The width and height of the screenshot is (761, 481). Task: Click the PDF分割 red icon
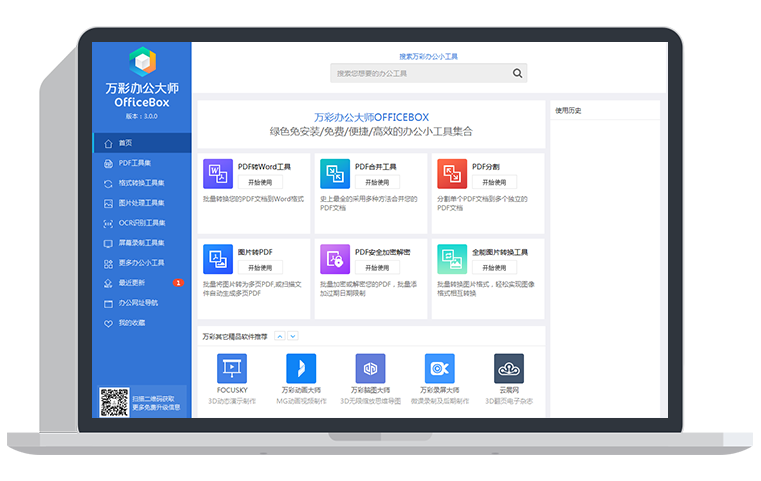click(x=451, y=174)
